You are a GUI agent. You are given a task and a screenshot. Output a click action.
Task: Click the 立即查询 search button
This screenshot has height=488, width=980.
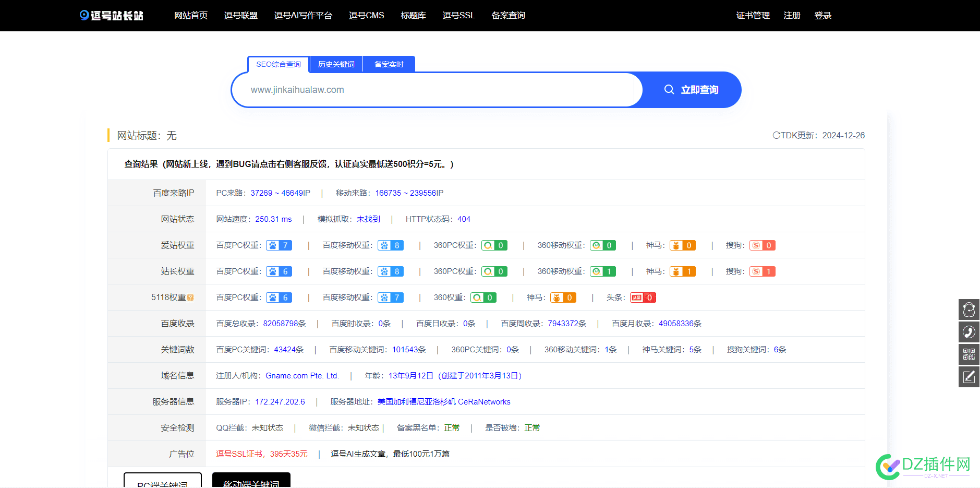coord(691,90)
